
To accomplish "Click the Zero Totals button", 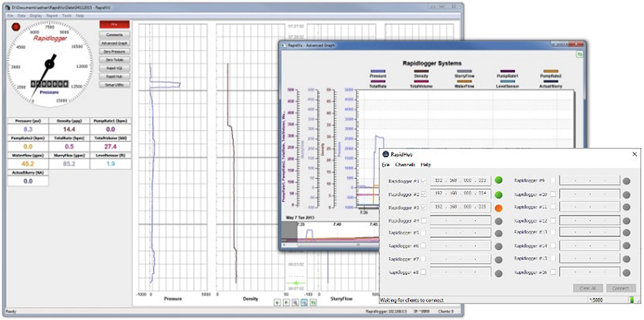I will pos(114,60).
